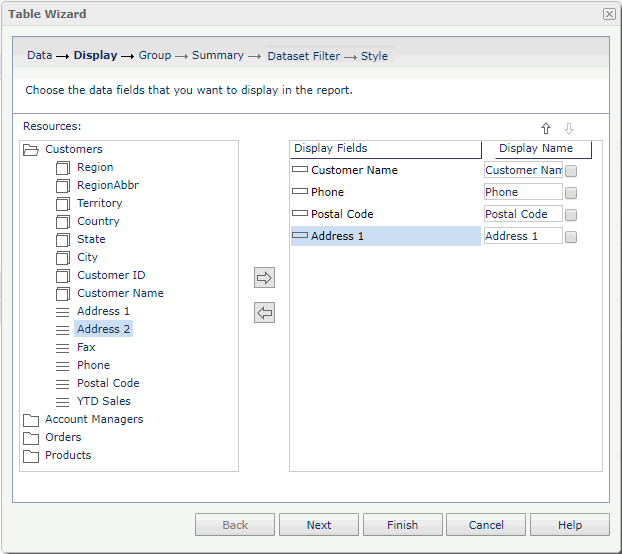Screen dimensions: 622x554
Task: Move selected field up with up arrow
Action: tap(546, 128)
